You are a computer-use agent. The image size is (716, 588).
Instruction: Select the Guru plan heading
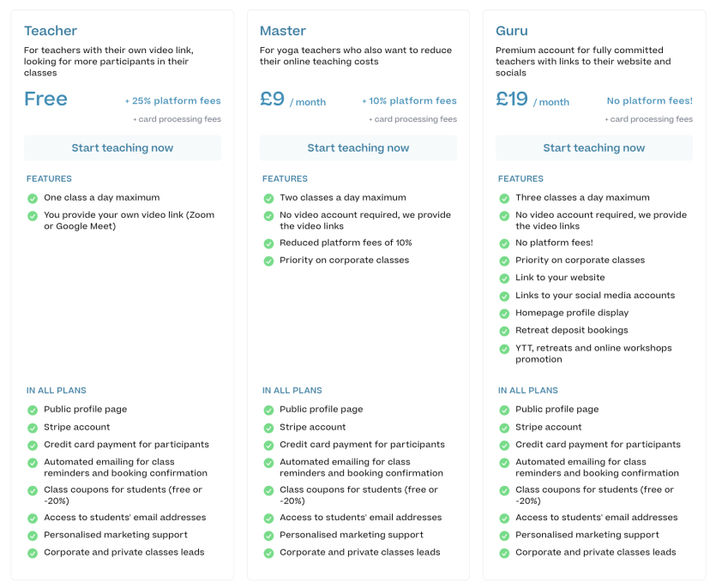coord(511,31)
